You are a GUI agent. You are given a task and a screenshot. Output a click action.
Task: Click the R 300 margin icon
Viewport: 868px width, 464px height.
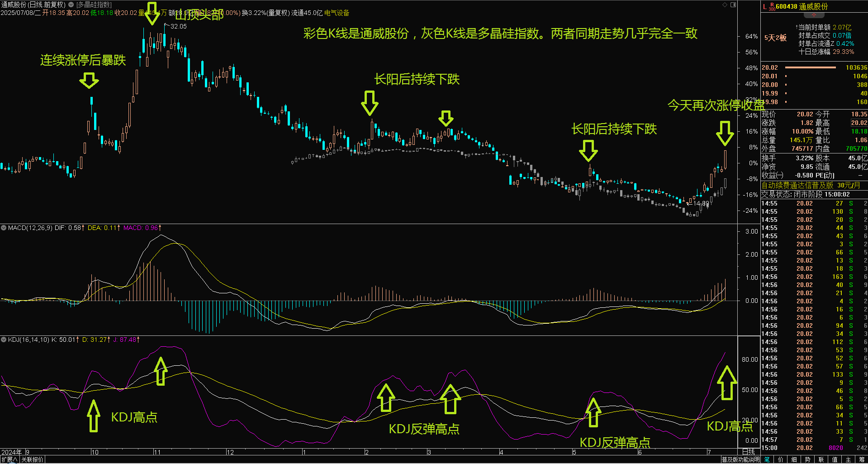click(772, 7)
